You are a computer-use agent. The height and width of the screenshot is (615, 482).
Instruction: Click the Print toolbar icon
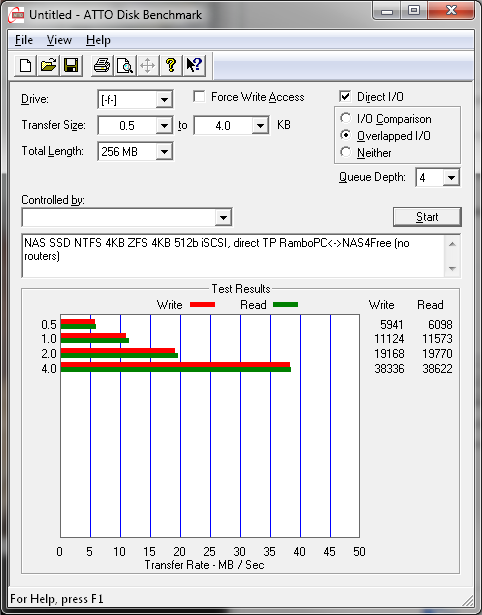tap(102, 65)
